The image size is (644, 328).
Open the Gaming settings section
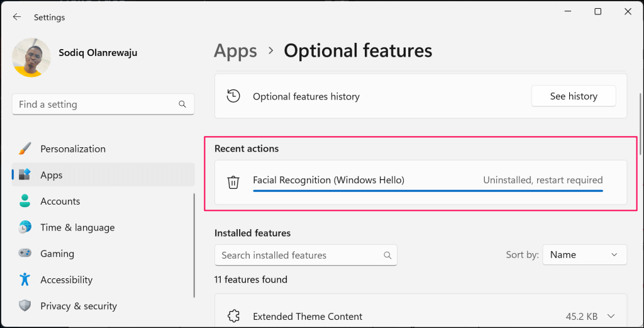[x=57, y=254]
